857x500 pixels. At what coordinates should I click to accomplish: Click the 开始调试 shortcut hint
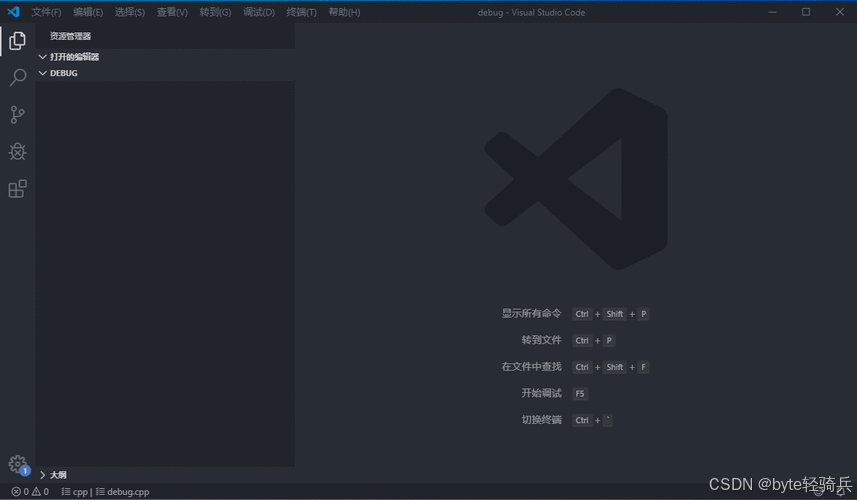pos(541,393)
